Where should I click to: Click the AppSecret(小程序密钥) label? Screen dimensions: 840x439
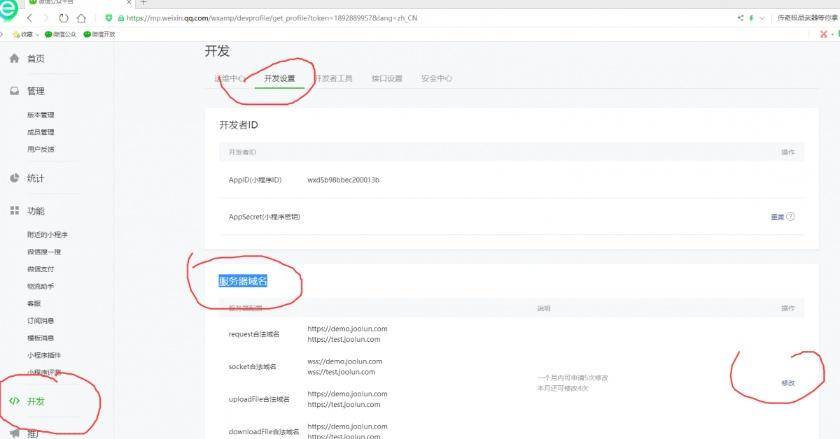(264, 217)
